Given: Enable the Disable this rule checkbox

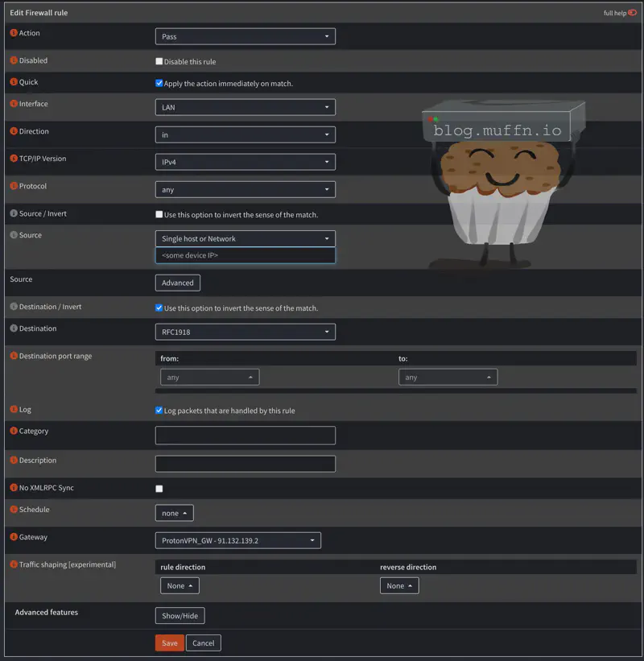Looking at the screenshot, I should [159, 61].
